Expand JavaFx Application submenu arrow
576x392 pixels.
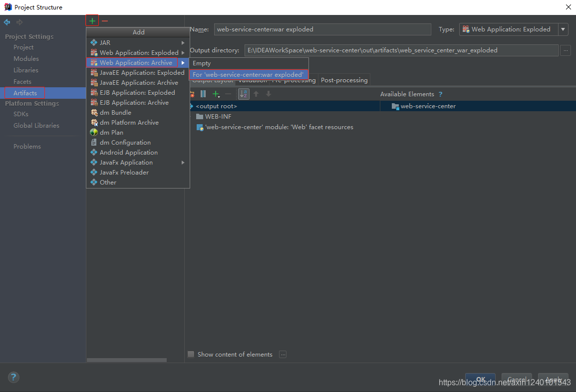[183, 162]
